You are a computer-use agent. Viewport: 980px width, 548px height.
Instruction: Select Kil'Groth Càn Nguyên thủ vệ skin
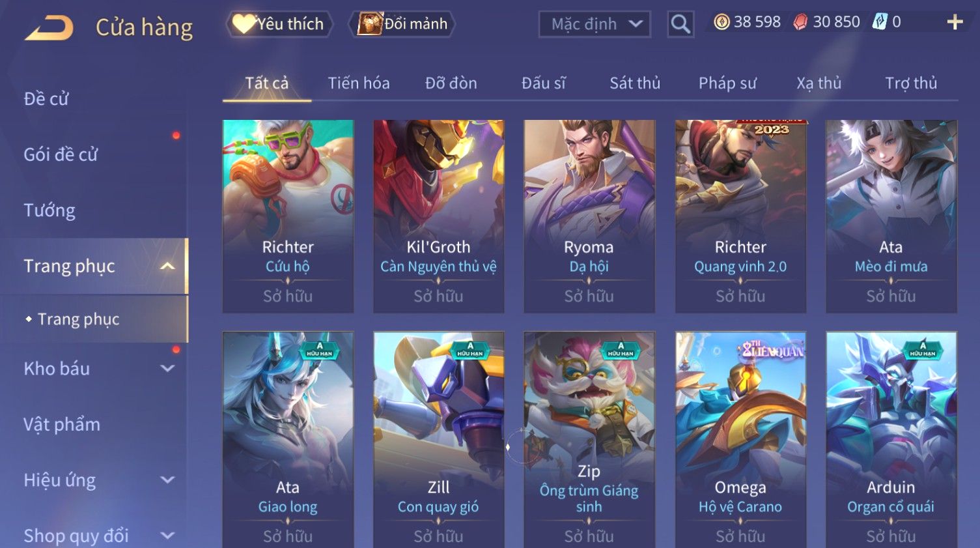point(438,216)
